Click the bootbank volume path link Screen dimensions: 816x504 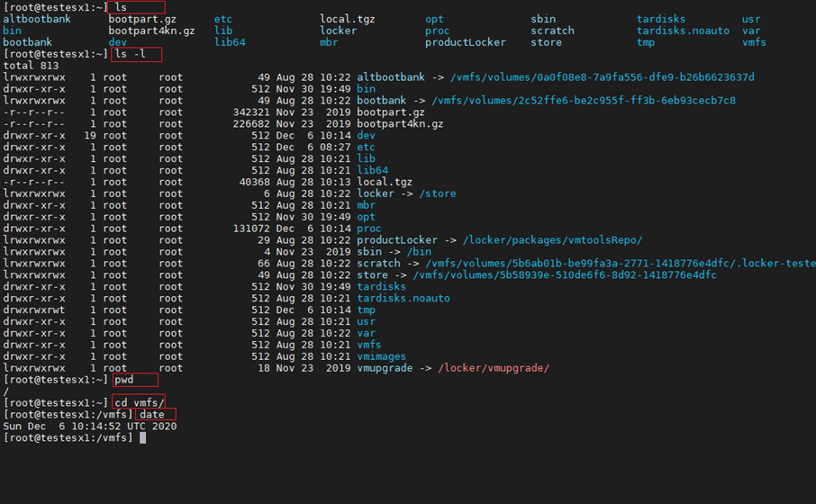pyautogui.click(x=584, y=101)
